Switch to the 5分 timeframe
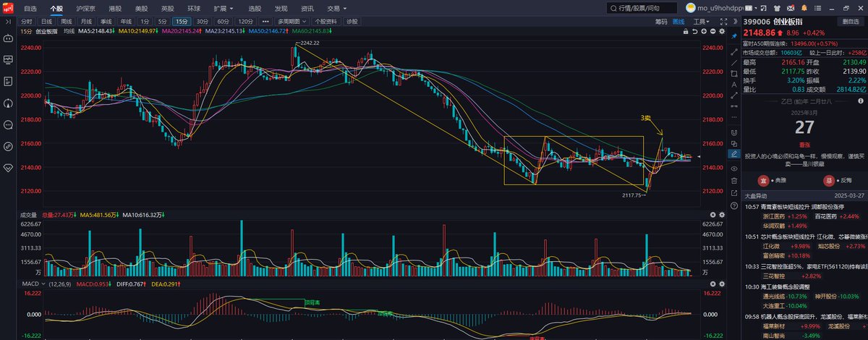The width and height of the screenshot is (868, 340). click(163, 22)
